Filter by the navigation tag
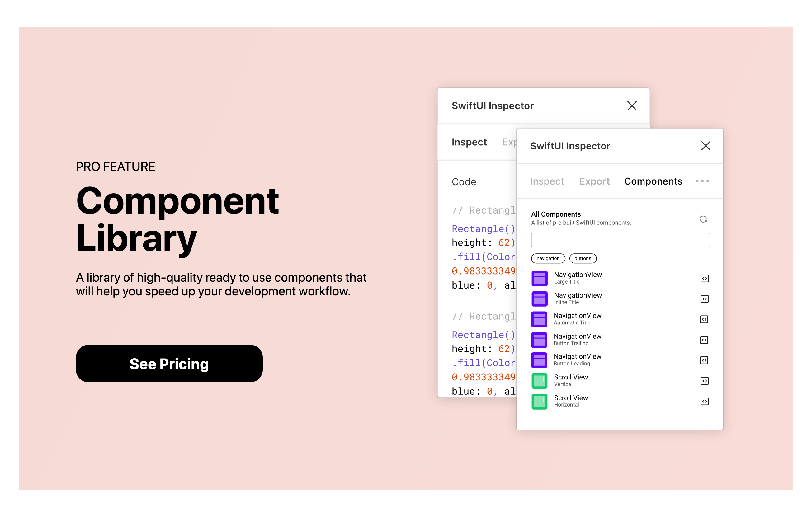This screenshot has width=812, height=513. click(x=548, y=258)
